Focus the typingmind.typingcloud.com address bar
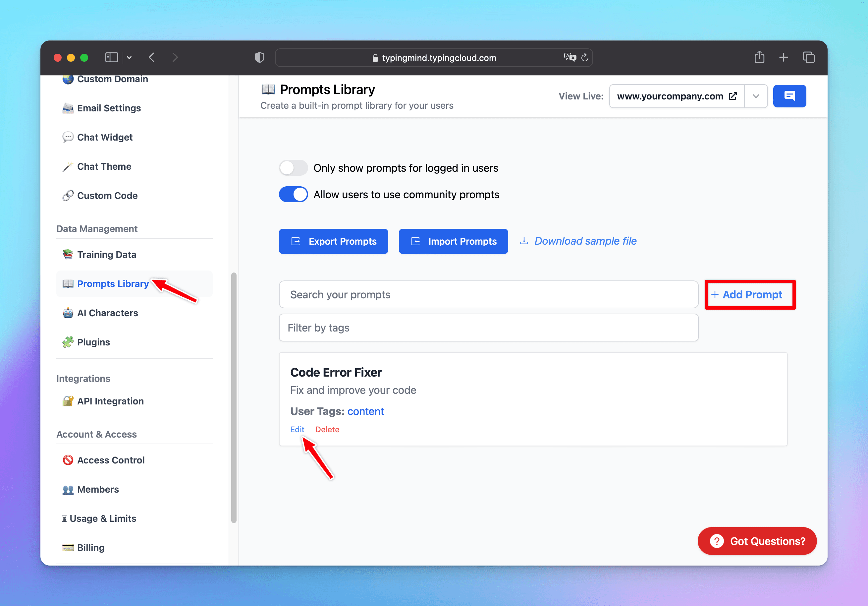The image size is (868, 606). pyautogui.click(x=434, y=57)
